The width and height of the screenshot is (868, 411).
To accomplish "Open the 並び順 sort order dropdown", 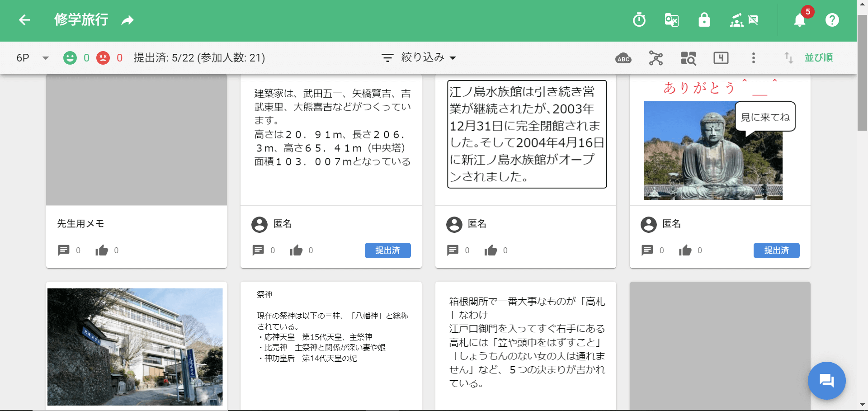I will (819, 58).
